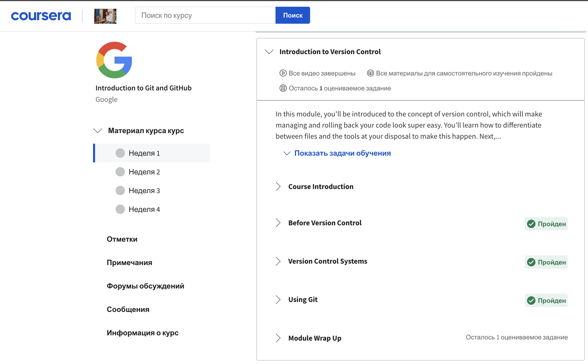Select Неделя 1 in the sidebar
Image resolution: width=588 pixels, height=364 pixels.
(152, 153)
